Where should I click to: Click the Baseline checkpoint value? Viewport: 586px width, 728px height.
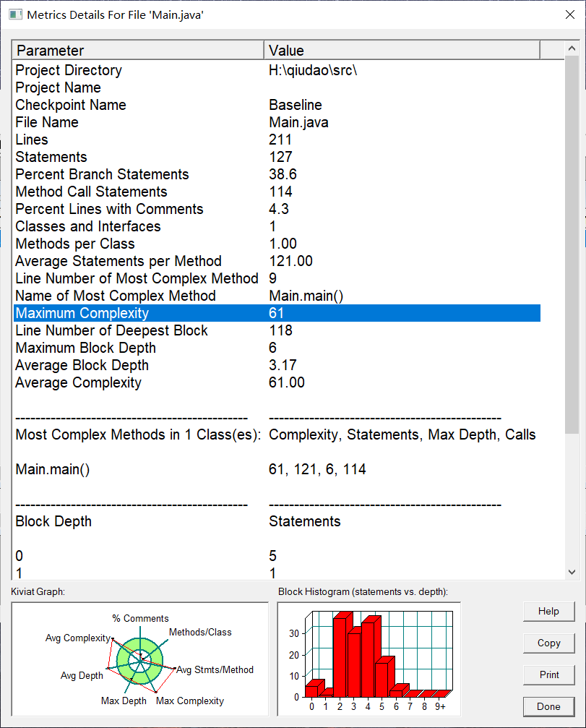(x=296, y=105)
